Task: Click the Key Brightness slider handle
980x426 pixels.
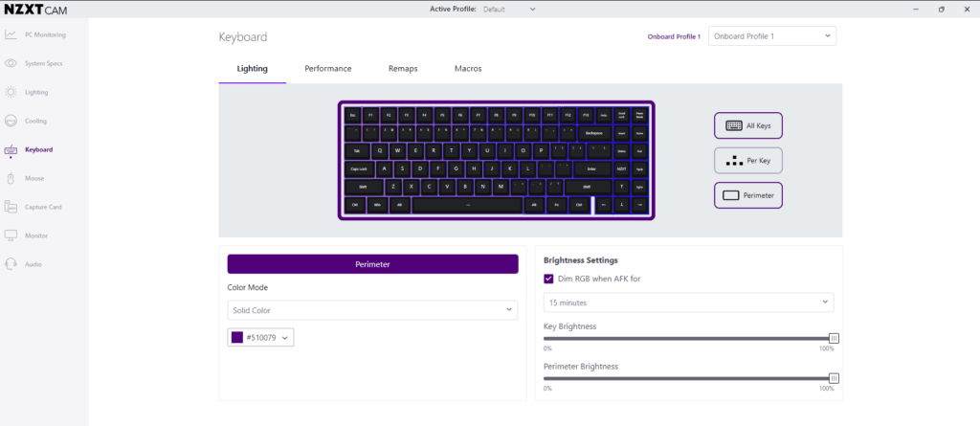Action: coord(834,339)
